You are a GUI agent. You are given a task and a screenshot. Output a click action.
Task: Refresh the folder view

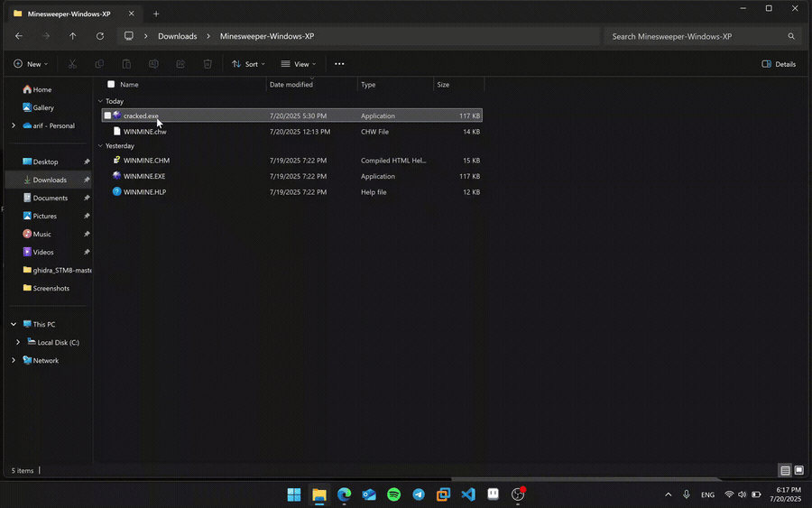(100, 36)
